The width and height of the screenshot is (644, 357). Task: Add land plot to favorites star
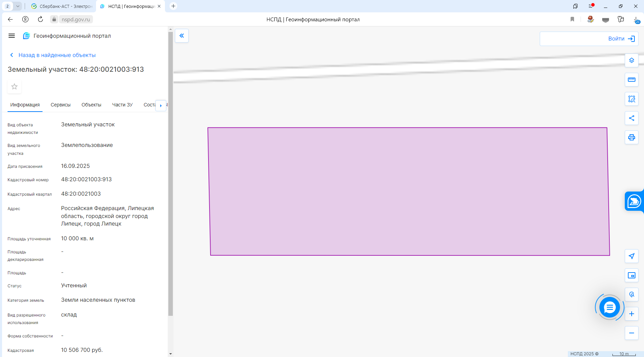(14, 87)
